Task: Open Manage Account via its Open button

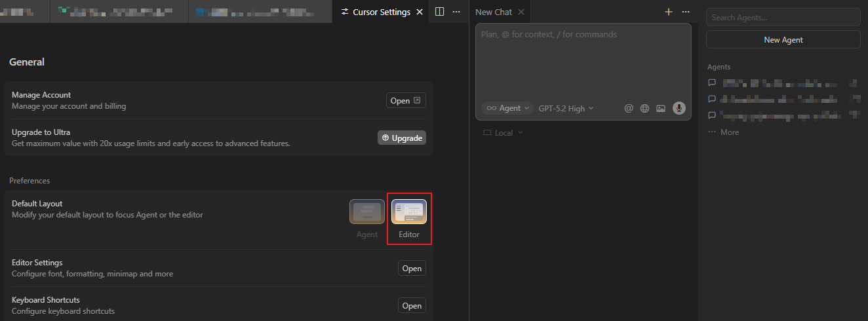Action: tap(406, 100)
